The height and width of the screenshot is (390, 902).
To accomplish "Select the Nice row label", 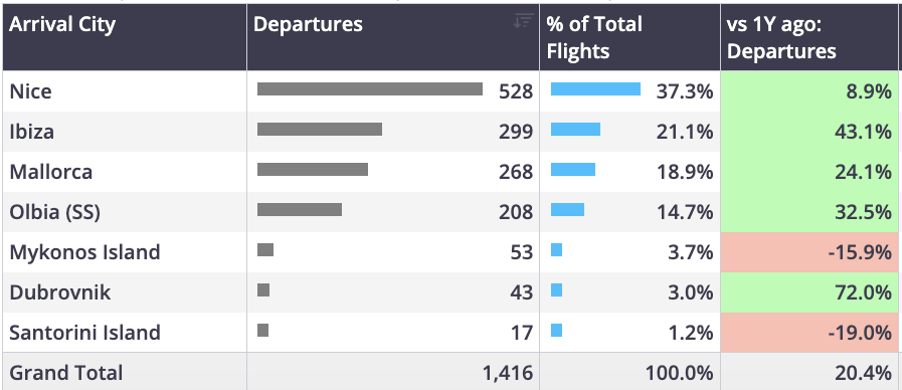I will point(30,91).
